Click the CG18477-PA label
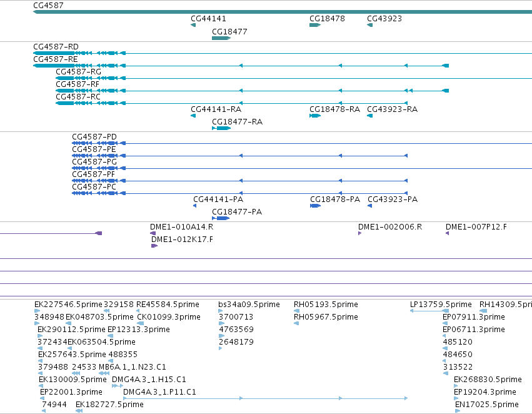This screenshot has width=532, height=414. (x=237, y=212)
